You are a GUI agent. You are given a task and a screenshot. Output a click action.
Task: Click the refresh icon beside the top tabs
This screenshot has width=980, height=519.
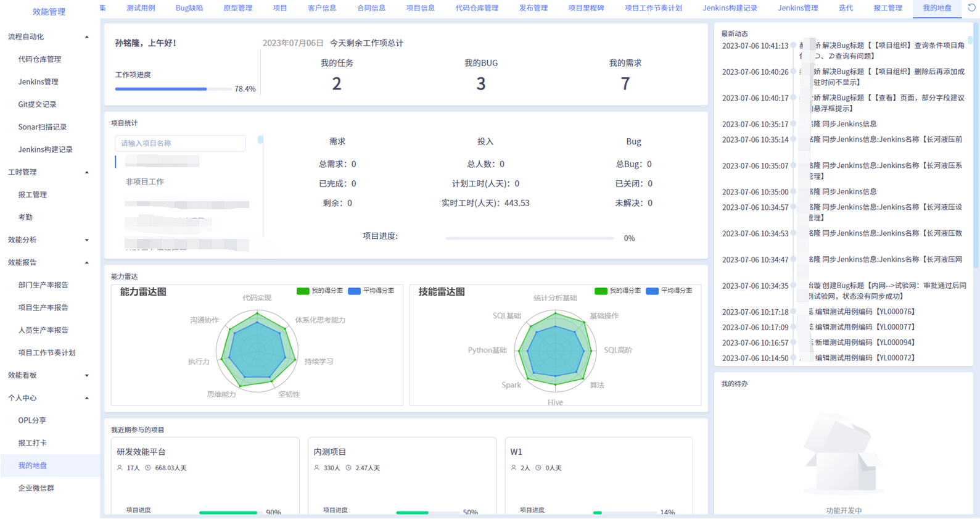pyautogui.click(x=971, y=8)
